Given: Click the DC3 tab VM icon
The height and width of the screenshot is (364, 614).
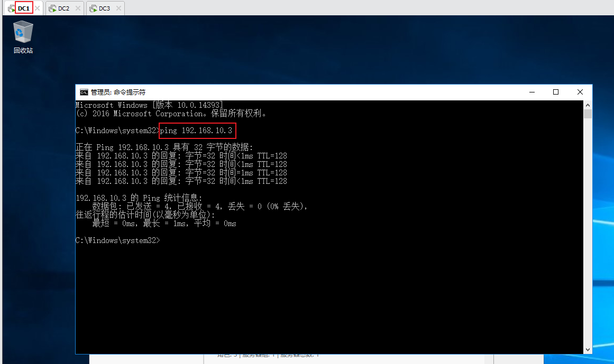Looking at the screenshot, I should point(93,8).
